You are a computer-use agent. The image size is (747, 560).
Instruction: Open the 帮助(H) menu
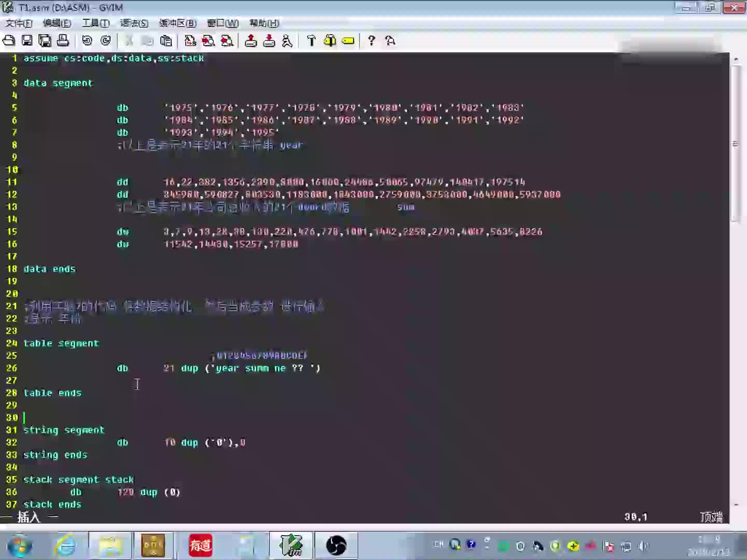(x=264, y=23)
